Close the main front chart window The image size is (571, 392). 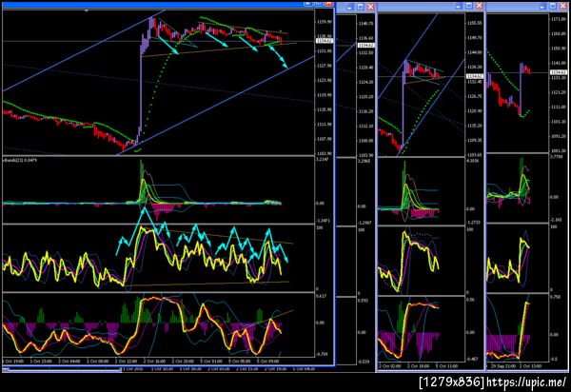click(329, 3)
